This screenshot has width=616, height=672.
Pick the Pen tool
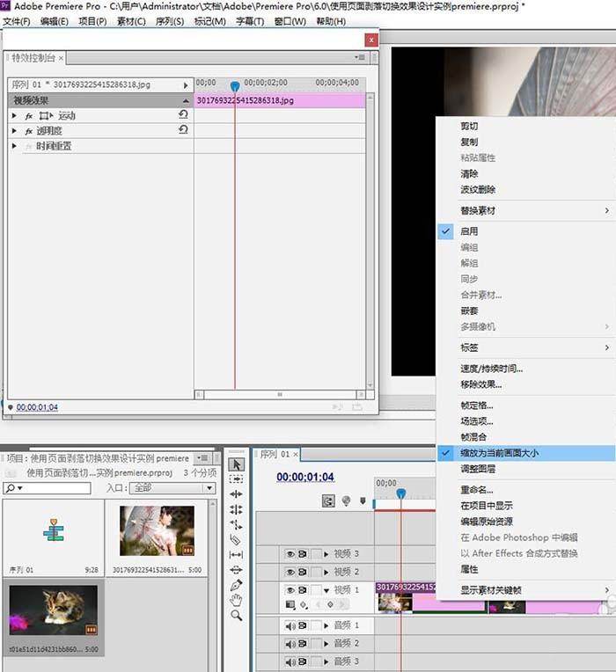pyautogui.click(x=236, y=585)
